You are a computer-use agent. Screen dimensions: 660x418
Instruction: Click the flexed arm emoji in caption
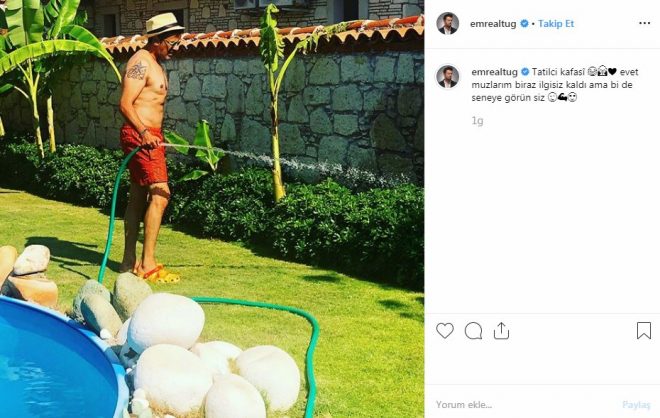point(560,98)
